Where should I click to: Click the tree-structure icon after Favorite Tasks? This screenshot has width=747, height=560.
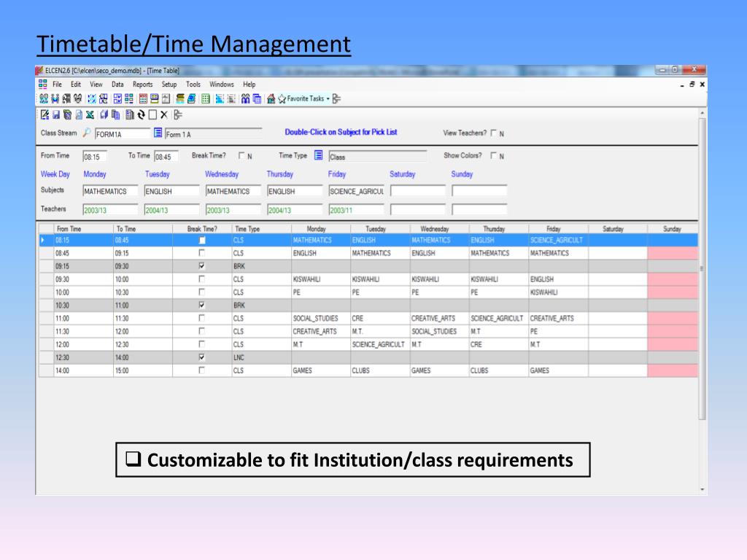click(x=336, y=98)
